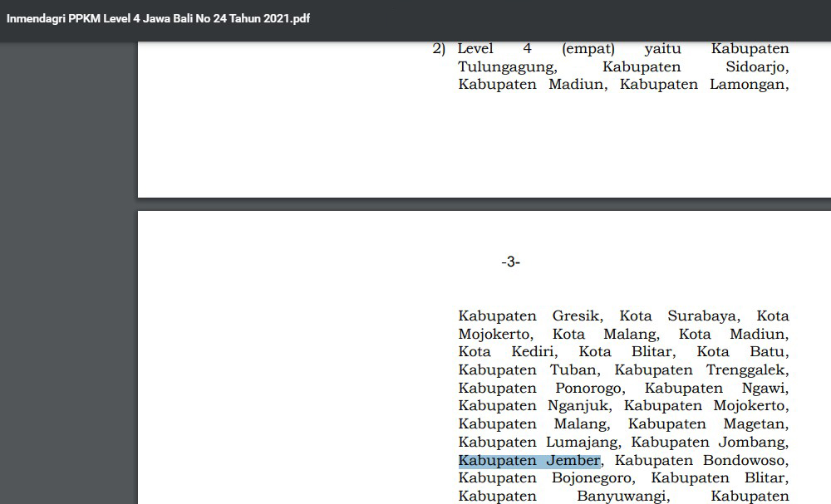The image size is (831, 504).
Task: Click the word 'Magetan' in the paragraph
Action: click(x=755, y=424)
